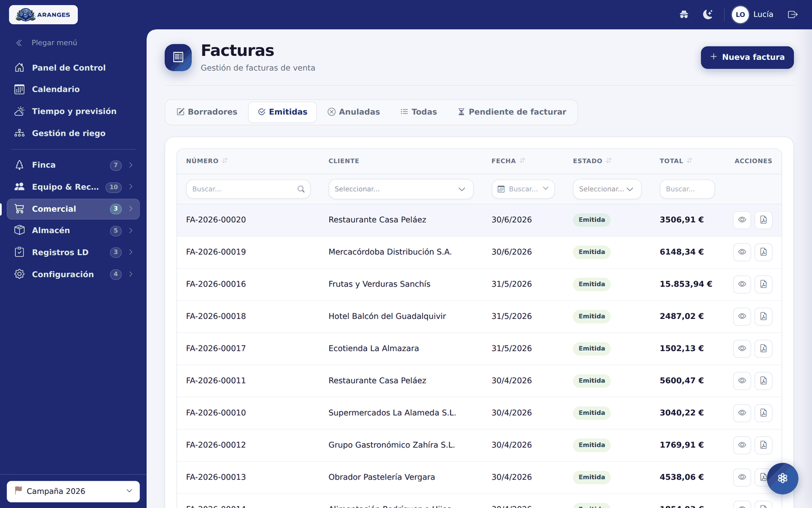This screenshot has height=508, width=812.
Task: Expand the Registros LD menu group
Action: tap(73, 252)
